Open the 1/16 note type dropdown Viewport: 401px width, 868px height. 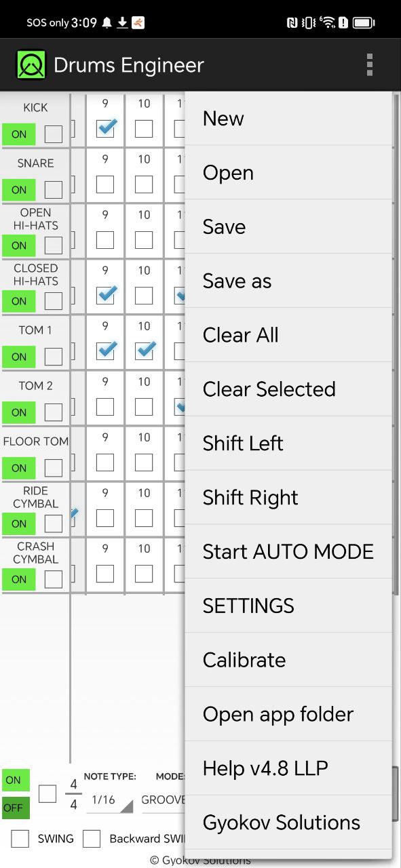(x=109, y=800)
